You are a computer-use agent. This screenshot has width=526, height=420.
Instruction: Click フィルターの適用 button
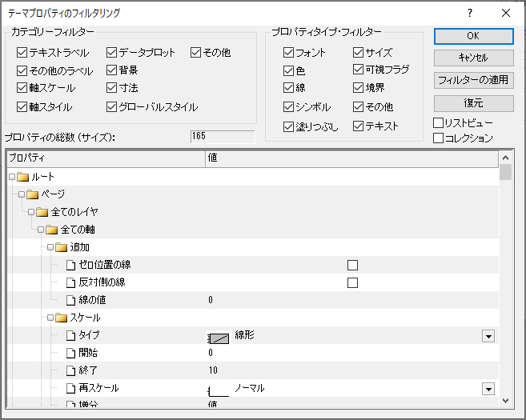click(474, 80)
